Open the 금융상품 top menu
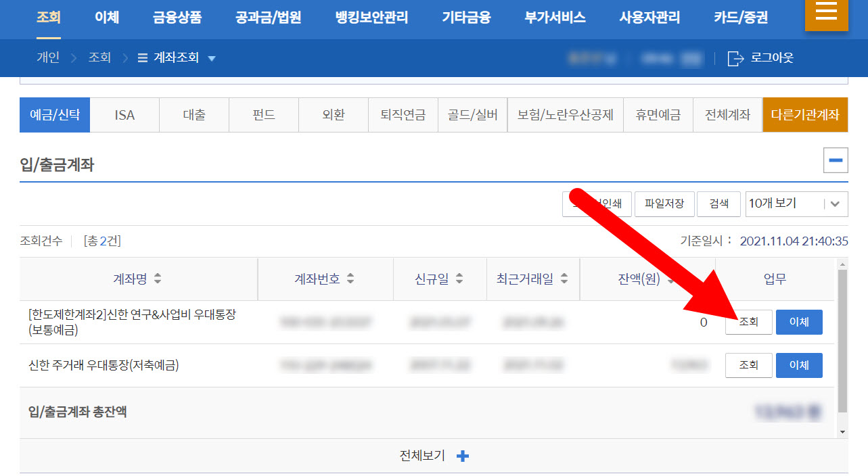868x476 pixels. [x=178, y=18]
